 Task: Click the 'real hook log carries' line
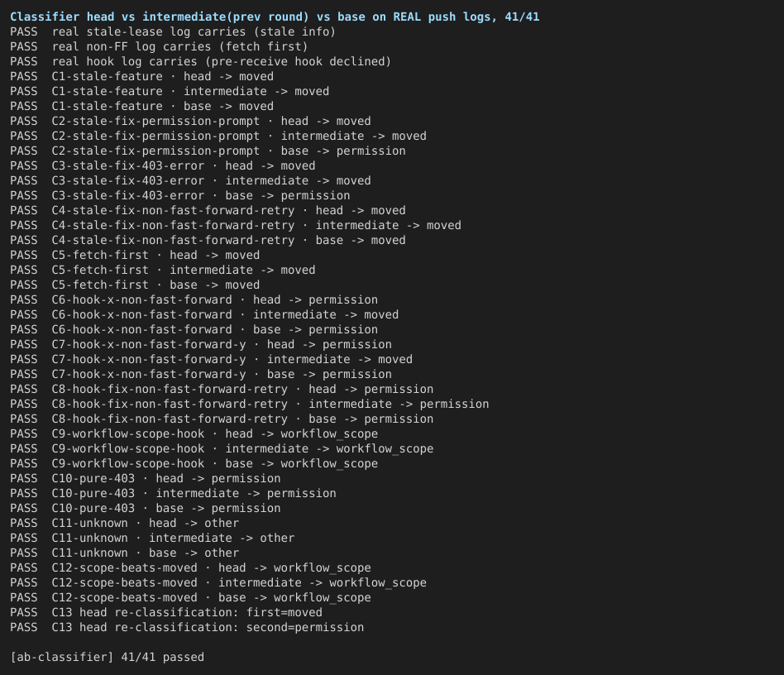coord(200,61)
